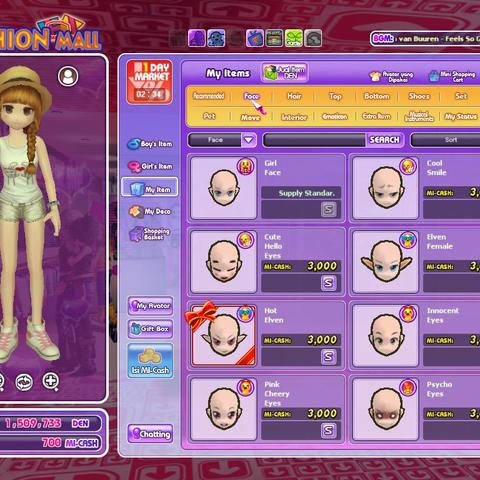Open the Extra Item category tab
Image resolution: width=480 pixels, height=480 pixels.
pos(376,116)
